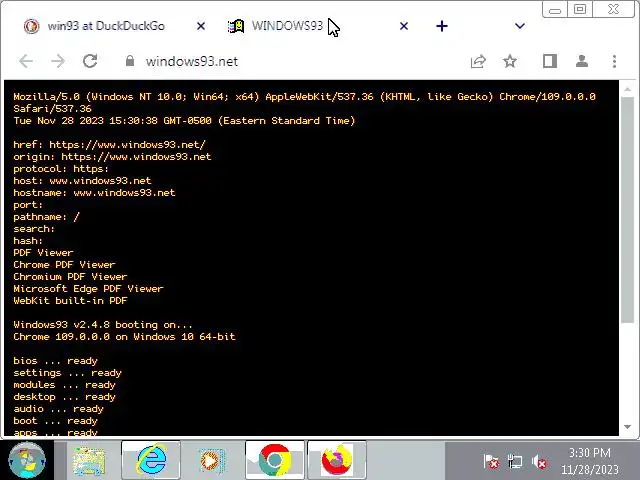640x480 pixels.
Task: Open the profile account icon
Action: 582,61
